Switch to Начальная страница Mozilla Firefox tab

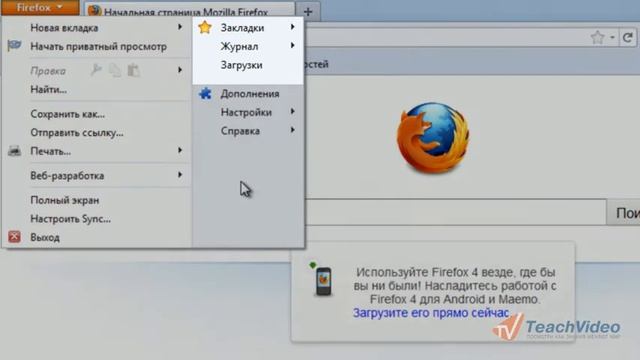[x=189, y=10]
